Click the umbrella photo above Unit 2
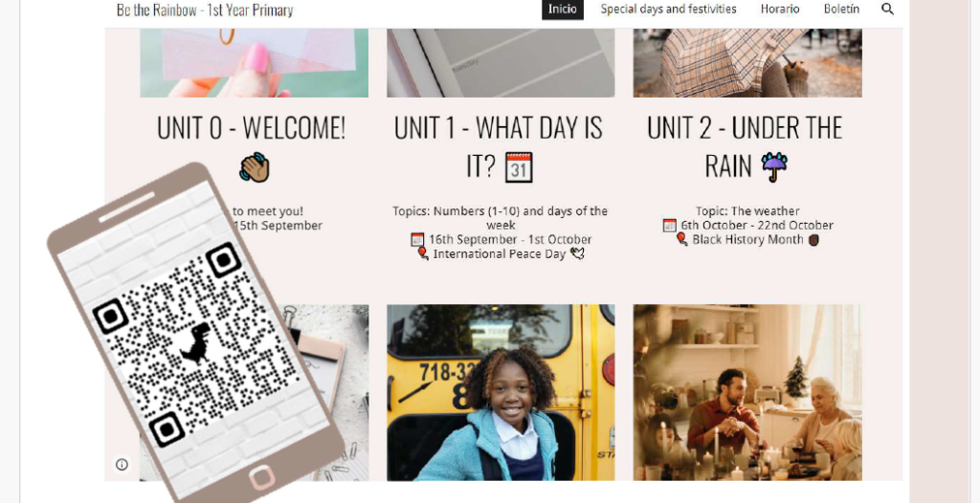 (x=747, y=62)
